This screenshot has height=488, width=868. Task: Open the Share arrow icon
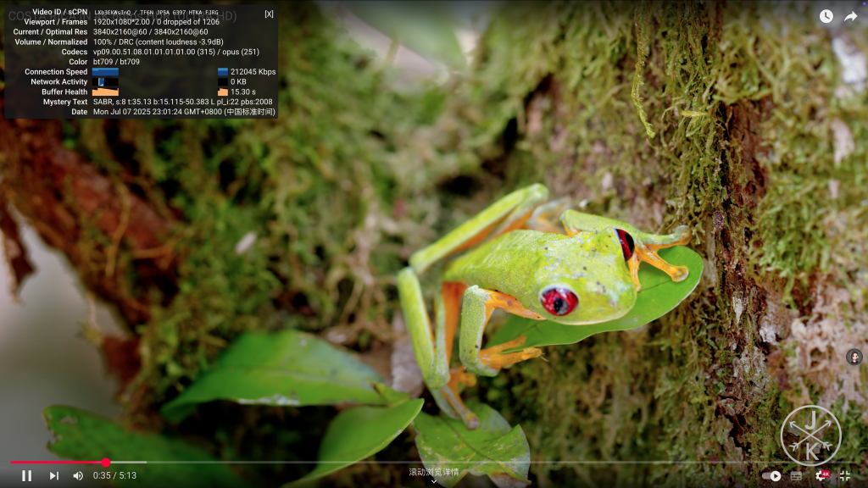tap(850, 16)
